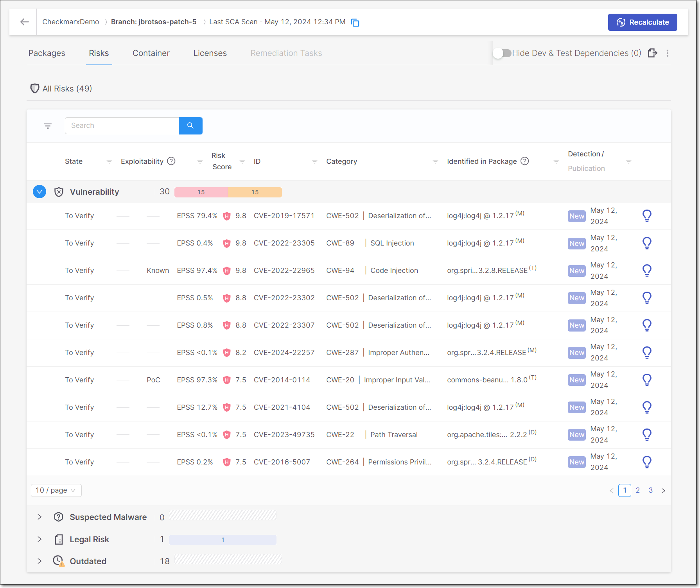700x588 pixels.
Task: Open the filter panel icon beside Search
Action: (48, 126)
